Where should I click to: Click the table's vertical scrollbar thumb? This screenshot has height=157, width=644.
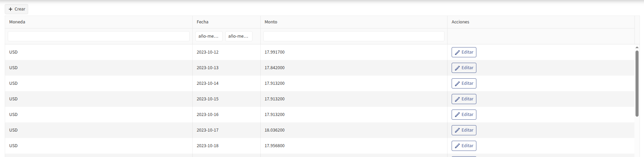(x=637, y=83)
